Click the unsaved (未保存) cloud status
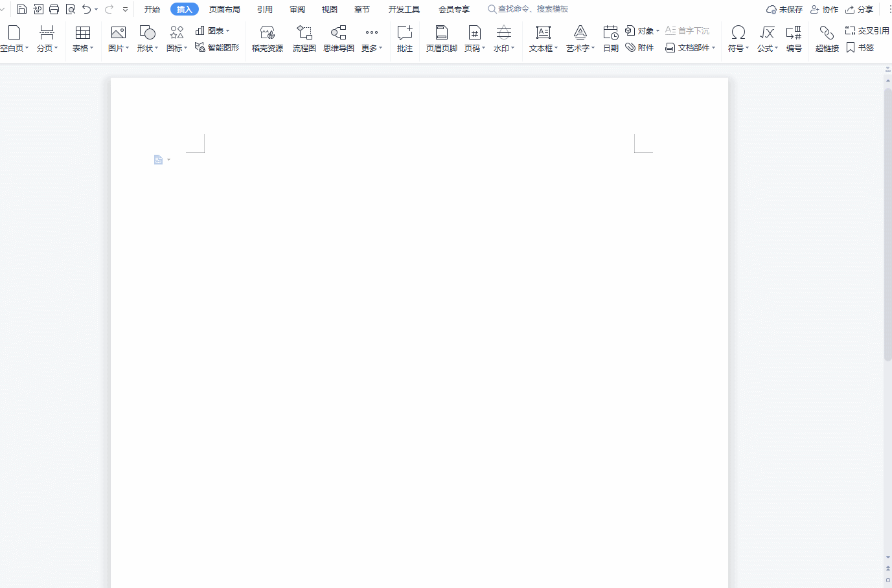 (x=784, y=9)
